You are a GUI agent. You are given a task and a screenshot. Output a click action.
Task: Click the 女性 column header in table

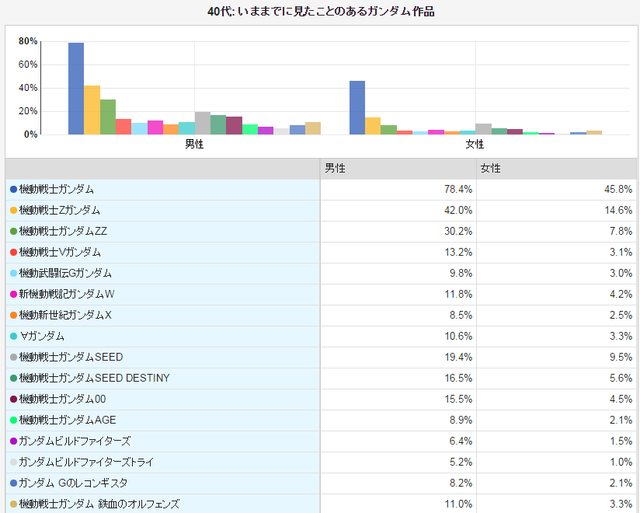pyautogui.click(x=490, y=168)
